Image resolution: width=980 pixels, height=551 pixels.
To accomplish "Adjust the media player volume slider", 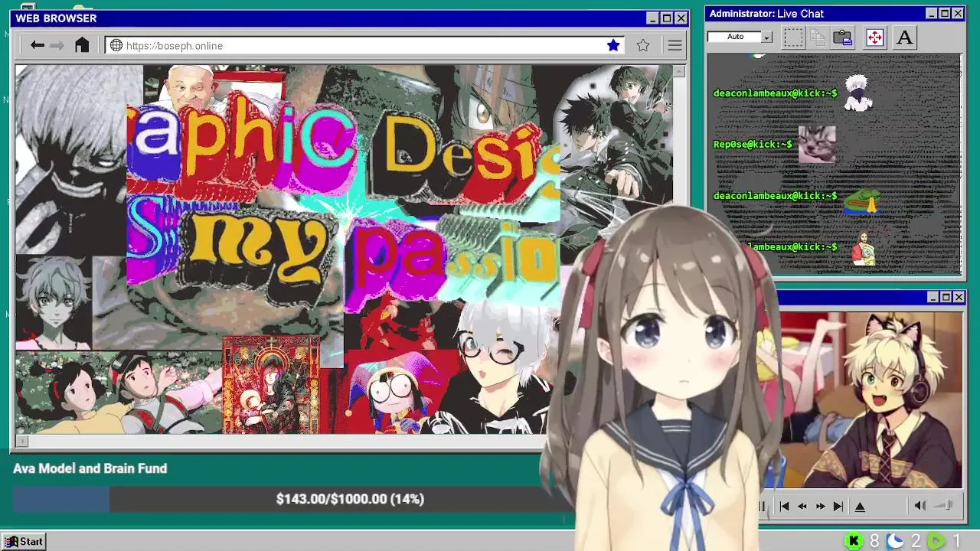I will (x=944, y=505).
